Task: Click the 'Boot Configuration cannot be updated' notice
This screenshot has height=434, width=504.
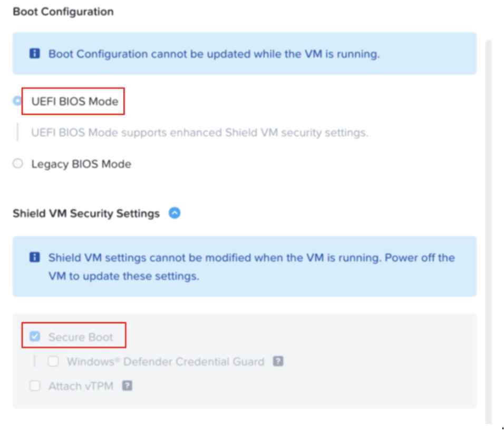Action: (214, 54)
